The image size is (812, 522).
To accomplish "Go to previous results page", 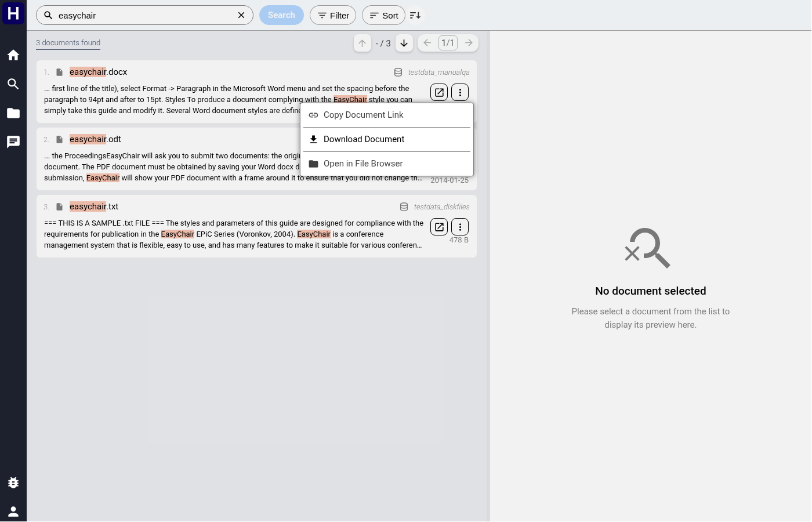I will point(427,43).
